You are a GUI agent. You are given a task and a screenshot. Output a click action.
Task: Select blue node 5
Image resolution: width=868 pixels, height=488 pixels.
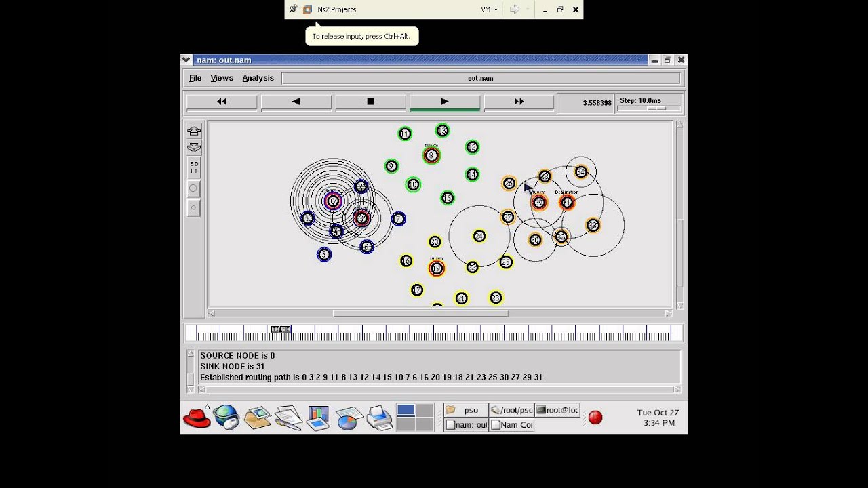pyautogui.click(x=324, y=255)
